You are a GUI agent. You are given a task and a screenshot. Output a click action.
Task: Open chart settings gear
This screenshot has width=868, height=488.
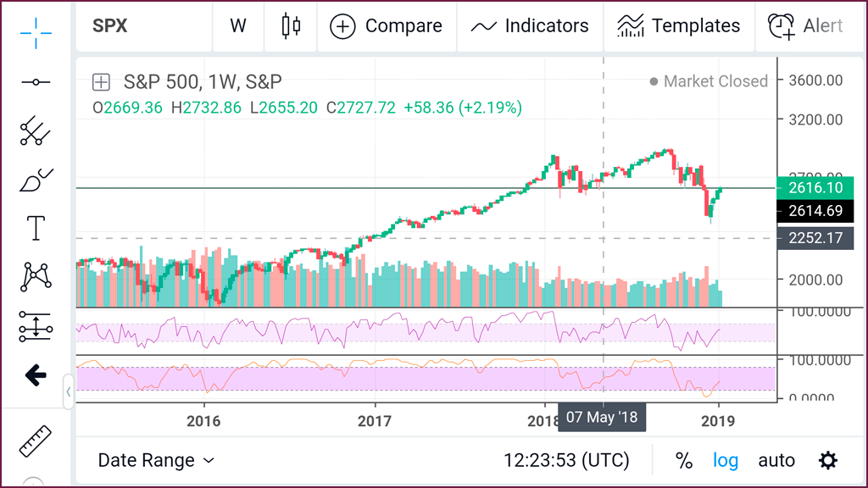tap(828, 460)
